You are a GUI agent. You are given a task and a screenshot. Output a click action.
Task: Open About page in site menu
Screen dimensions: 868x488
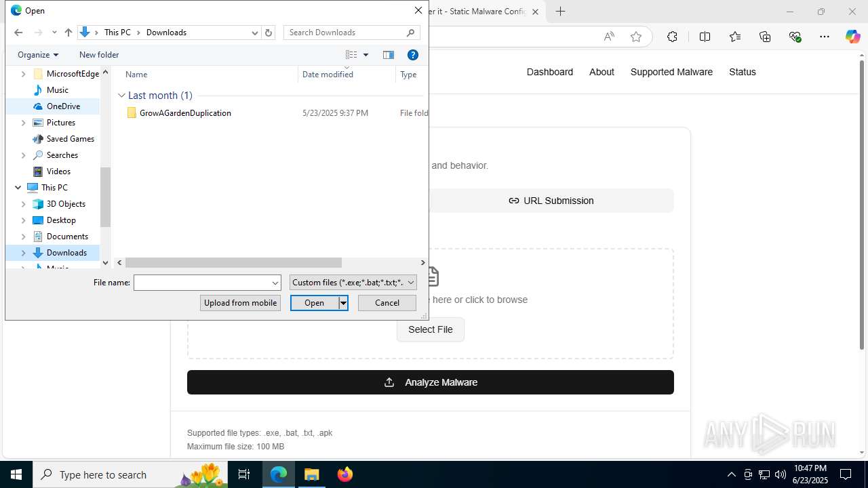pos(601,72)
